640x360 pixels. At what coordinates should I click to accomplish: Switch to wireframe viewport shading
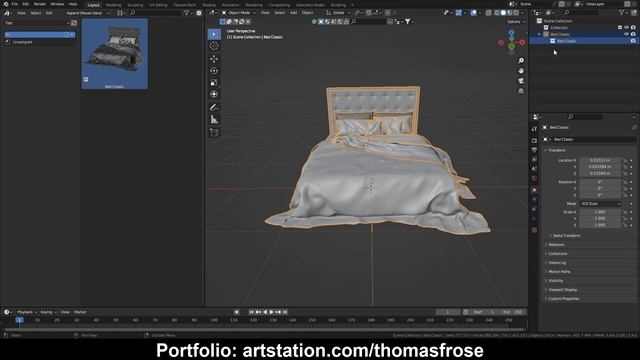pos(497,13)
